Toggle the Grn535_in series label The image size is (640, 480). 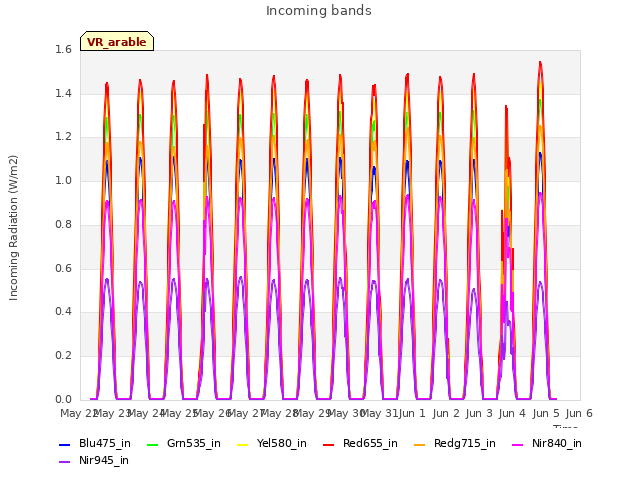click(x=194, y=444)
